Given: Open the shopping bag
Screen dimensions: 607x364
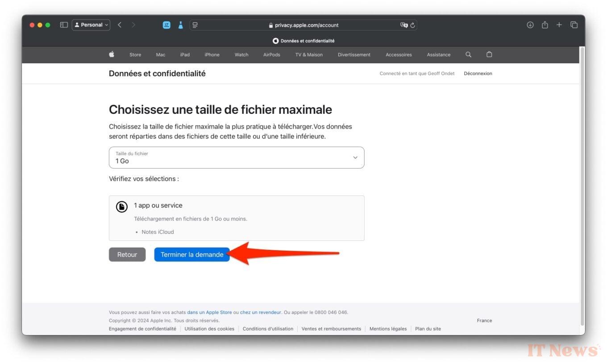Looking at the screenshot, I should coord(489,54).
